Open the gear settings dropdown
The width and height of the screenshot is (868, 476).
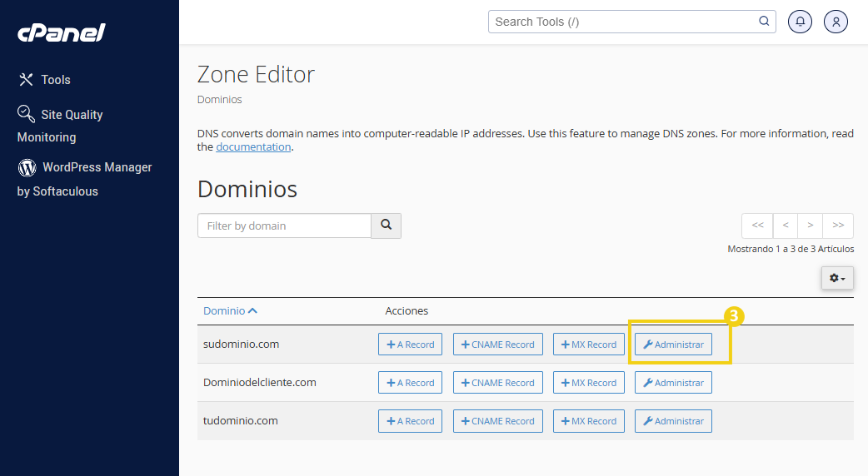pos(837,278)
